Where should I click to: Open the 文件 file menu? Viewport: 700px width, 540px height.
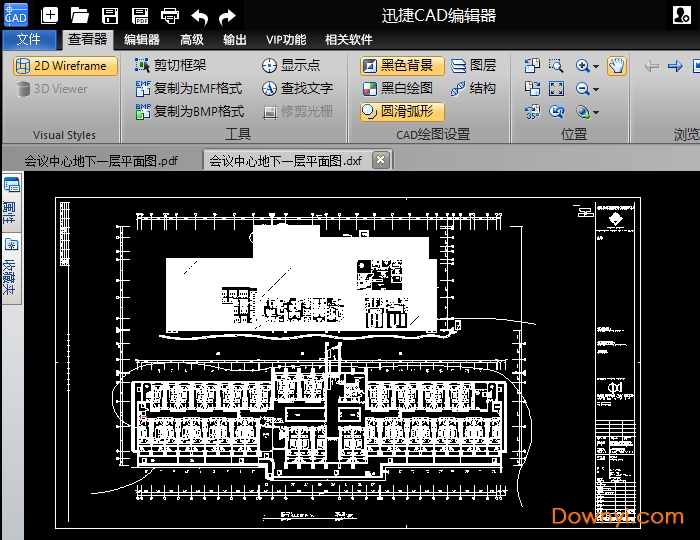pos(29,39)
